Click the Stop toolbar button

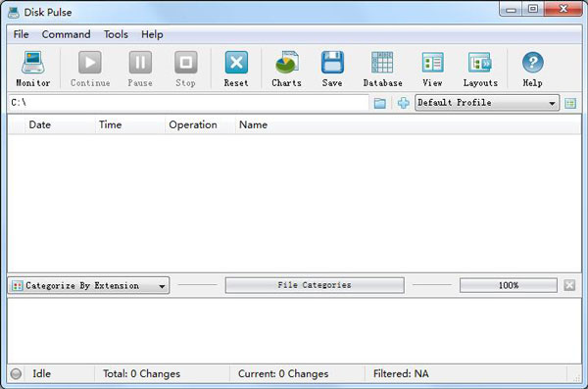185,69
